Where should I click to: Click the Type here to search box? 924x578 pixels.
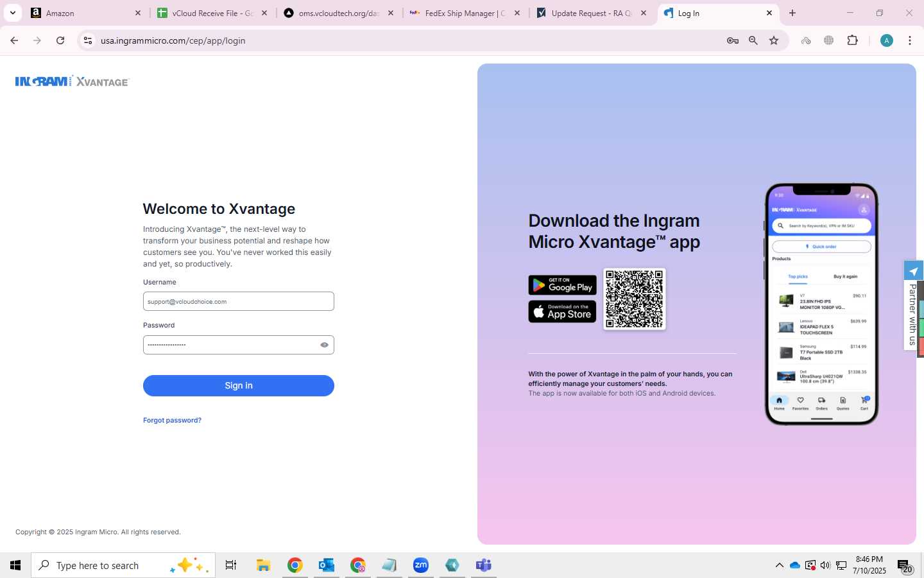click(123, 565)
